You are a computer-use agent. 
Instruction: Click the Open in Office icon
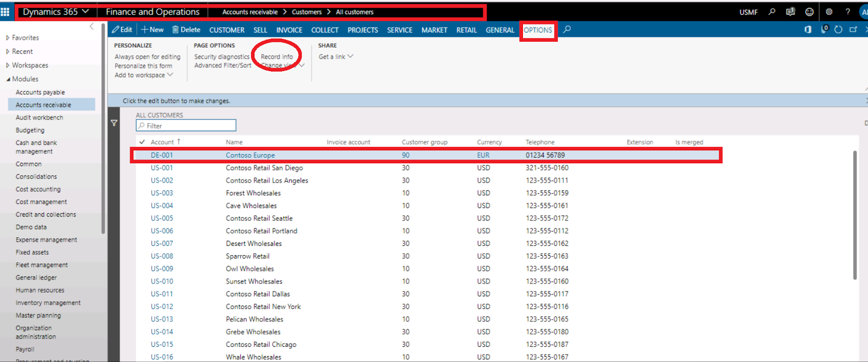(x=808, y=29)
